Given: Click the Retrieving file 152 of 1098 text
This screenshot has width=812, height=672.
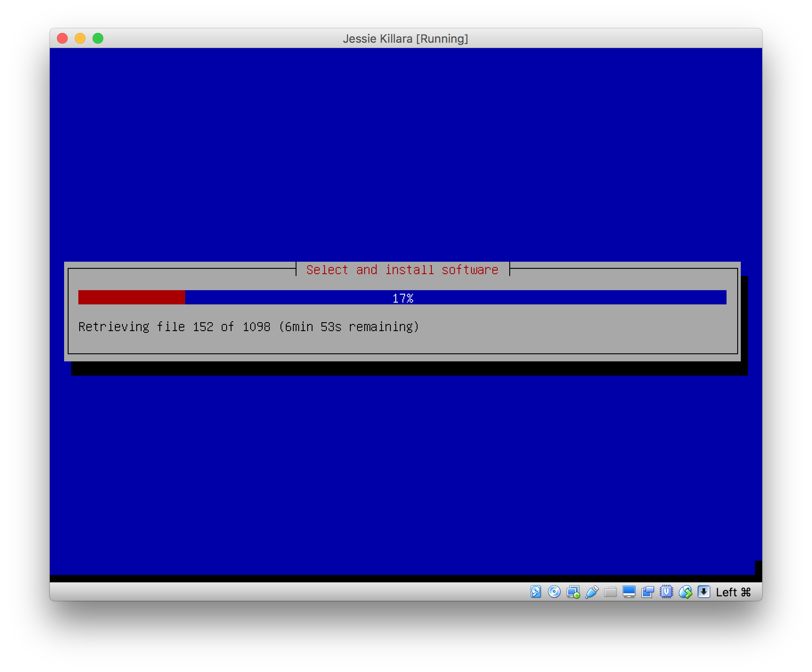Looking at the screenshot, I should [248, 327].
